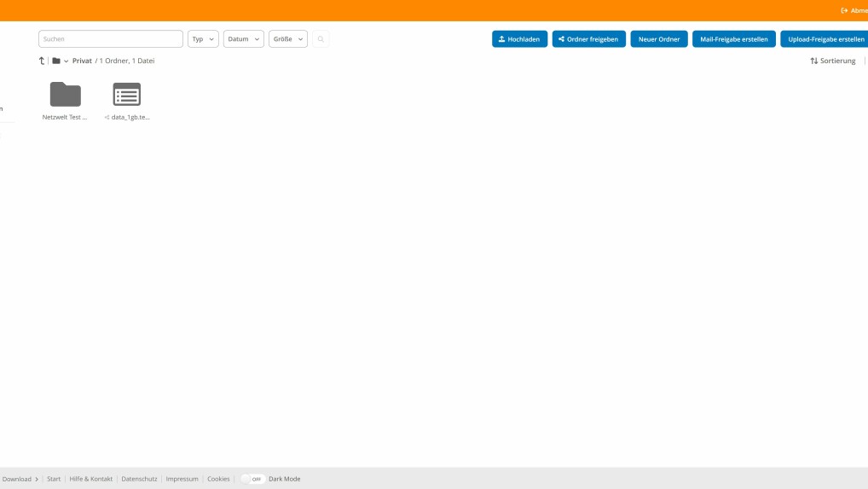Open Sortierung sorting options
The height and width of the screenshot is (489, 868).
click(832, 61)
